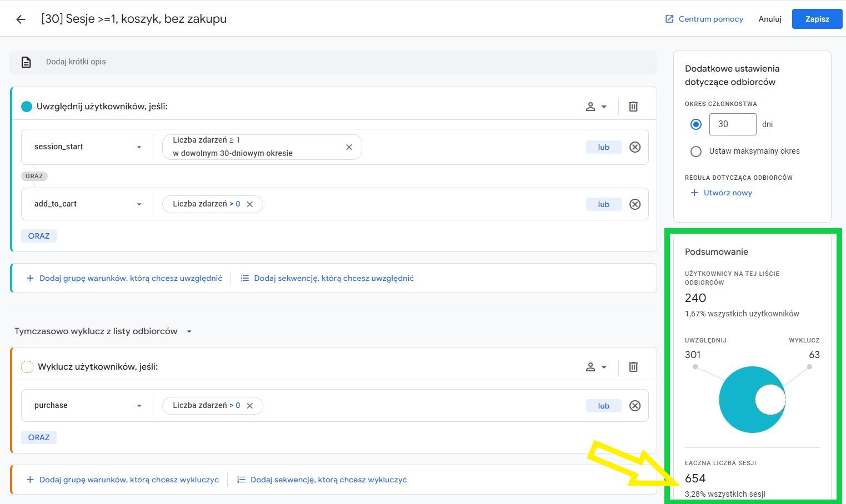This screenshot has height=504, width=846.
Task: Remove the add_to_cart condition row
Action: point(635,204)
